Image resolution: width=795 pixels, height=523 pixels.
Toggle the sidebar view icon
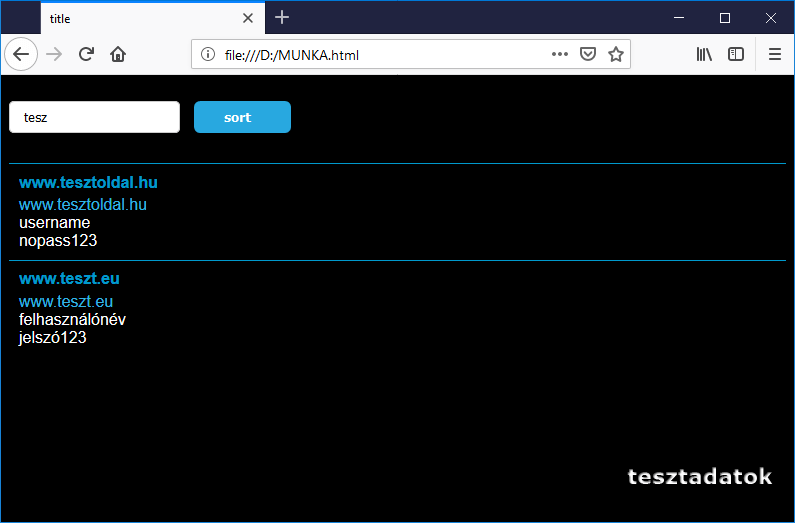[736, 54]
